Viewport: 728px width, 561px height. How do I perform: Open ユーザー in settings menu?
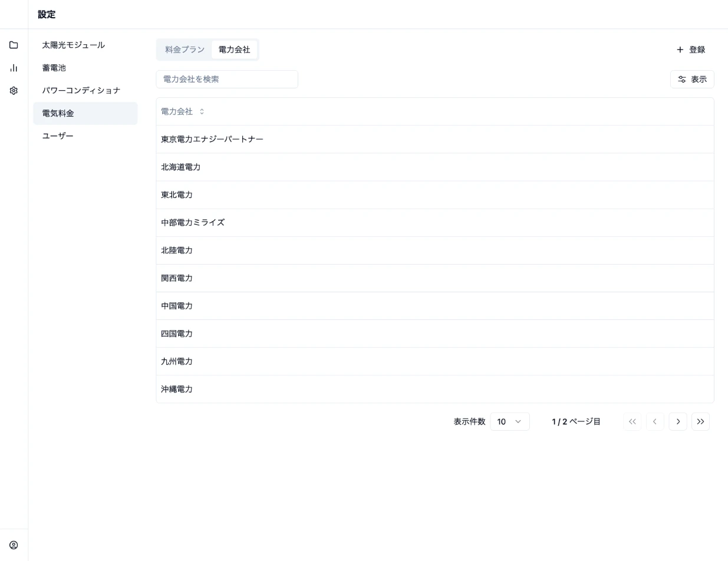85,136
